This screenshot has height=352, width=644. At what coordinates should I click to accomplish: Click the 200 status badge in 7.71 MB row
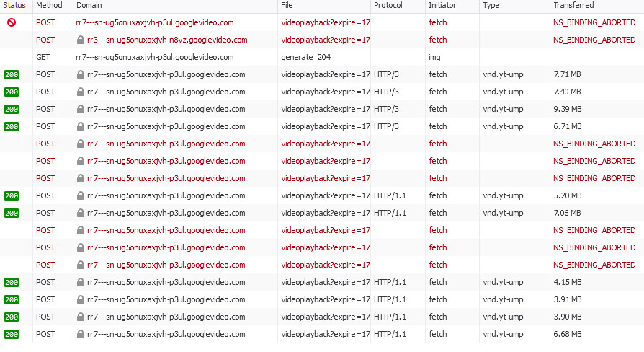tap(12, 75)
